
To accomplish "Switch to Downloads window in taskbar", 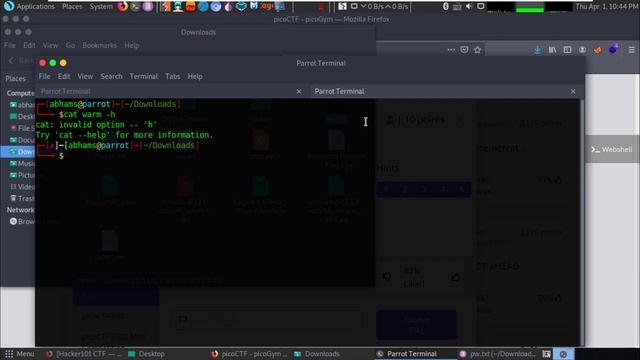I will click(317, 354).
